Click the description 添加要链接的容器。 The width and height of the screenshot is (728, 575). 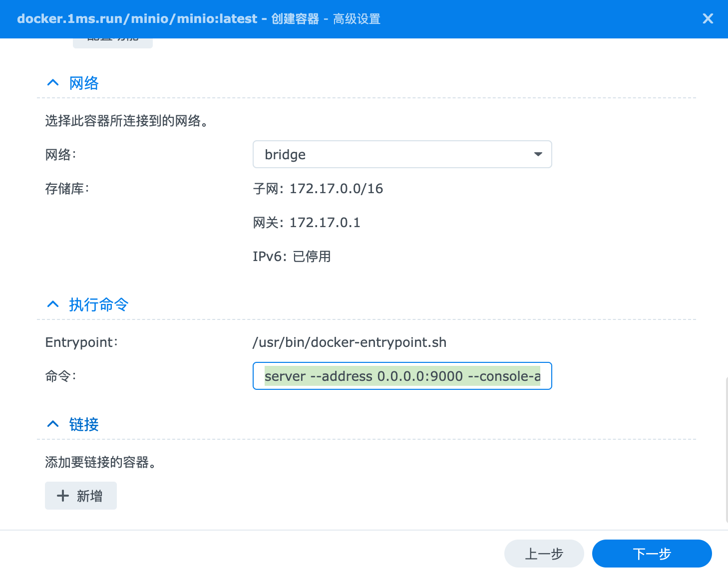tap(100, 462)
